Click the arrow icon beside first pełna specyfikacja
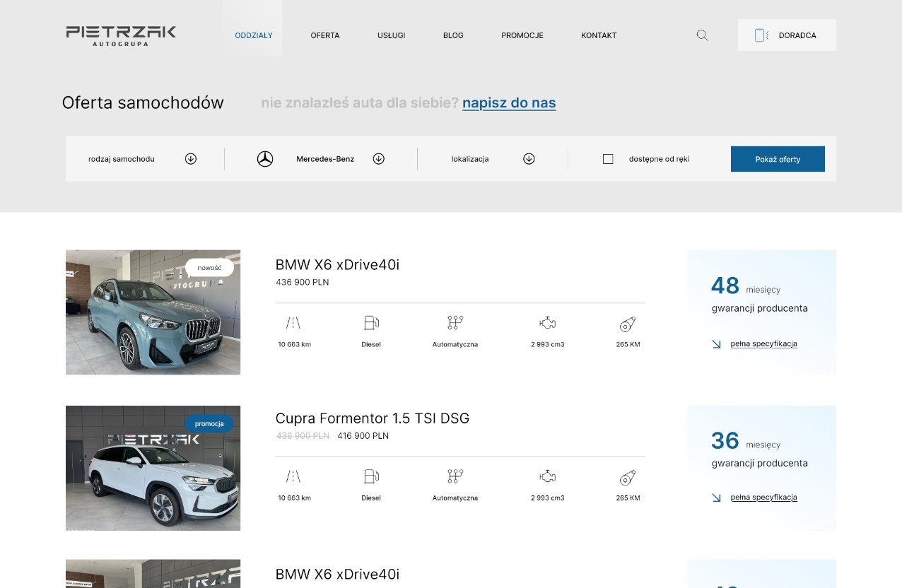Image resolution: width=902 pixels, height=588 pixels. click(716, 344)
